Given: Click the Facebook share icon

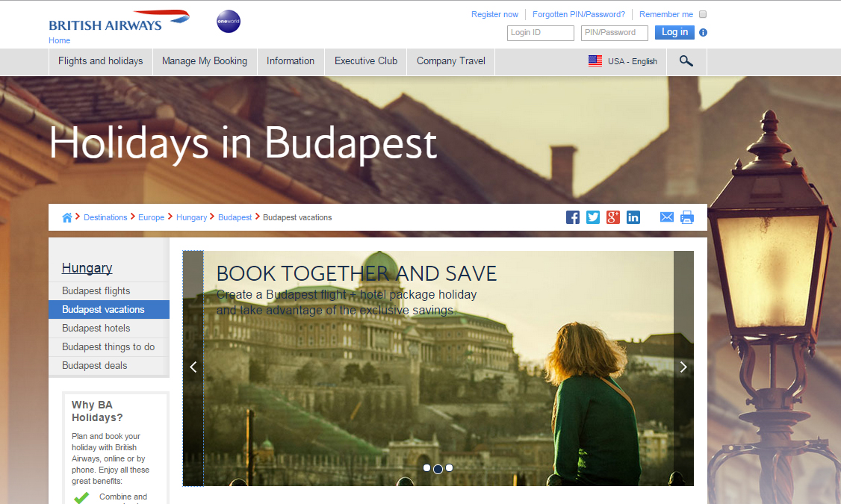Looking at the screenshot, I should click(x=573, y=217).
